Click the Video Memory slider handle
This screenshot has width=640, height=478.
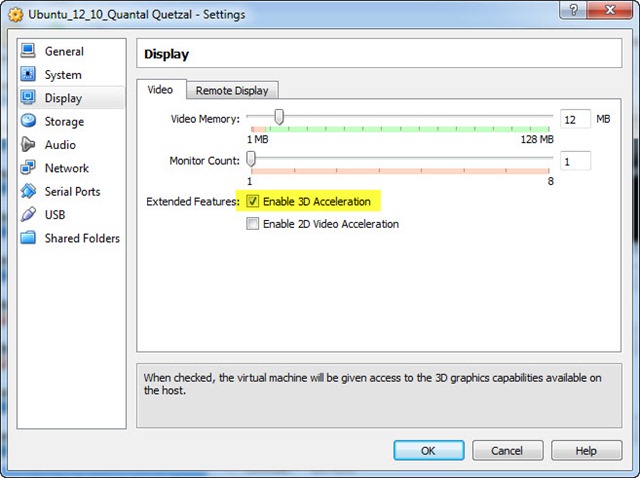click(279, 117)
